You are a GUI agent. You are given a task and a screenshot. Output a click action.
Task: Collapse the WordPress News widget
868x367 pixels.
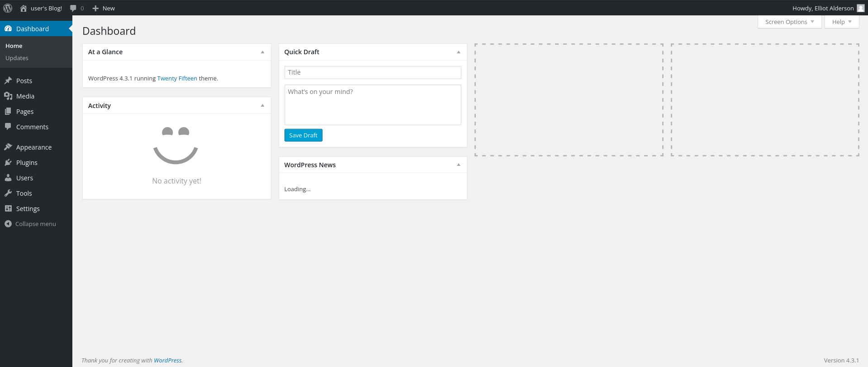click(x=459, y=165)
